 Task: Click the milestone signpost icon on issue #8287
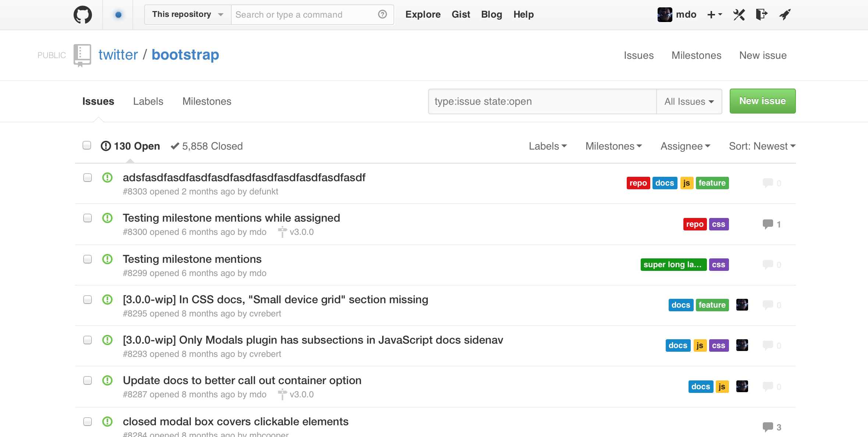click(x=282, y=394)
